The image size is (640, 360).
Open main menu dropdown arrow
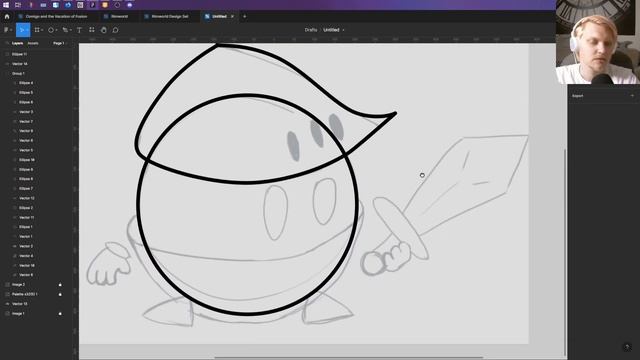click(x=11, y=30)
